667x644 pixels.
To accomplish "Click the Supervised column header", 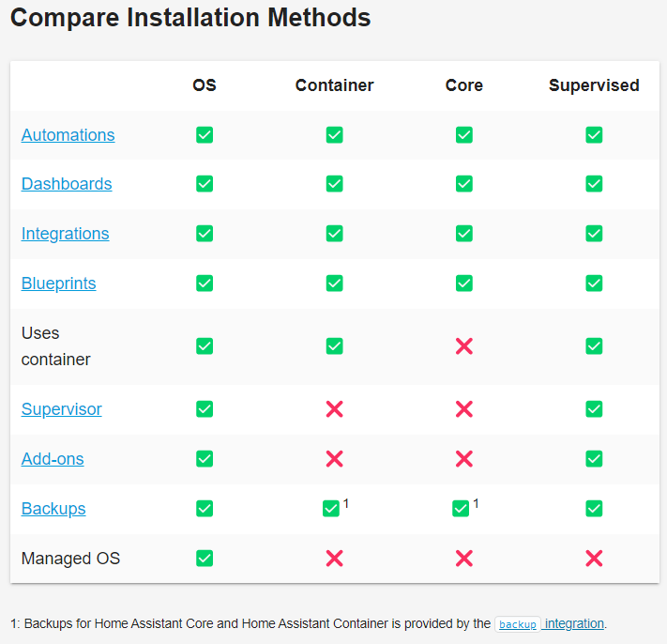I will (594, 85).
